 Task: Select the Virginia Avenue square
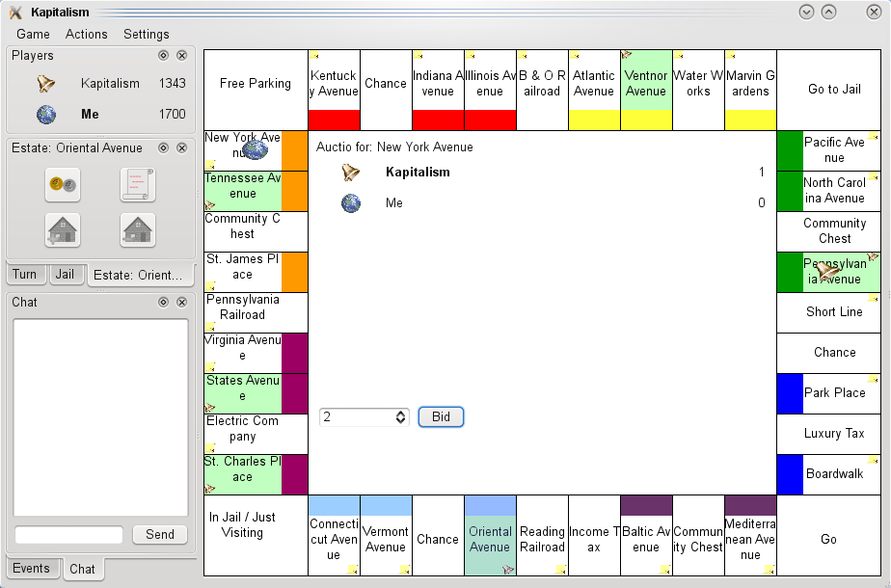(x=256, y=353)
